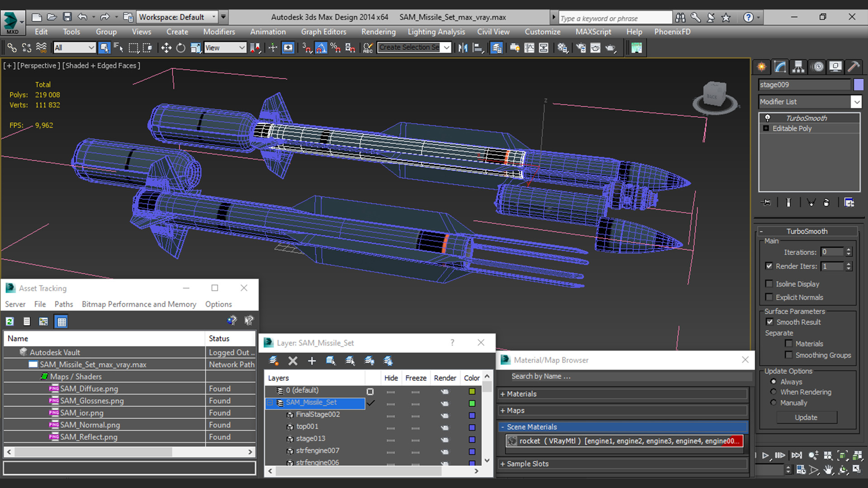
Task: Open the Graph Editors menu
Action: coord(324,32)
